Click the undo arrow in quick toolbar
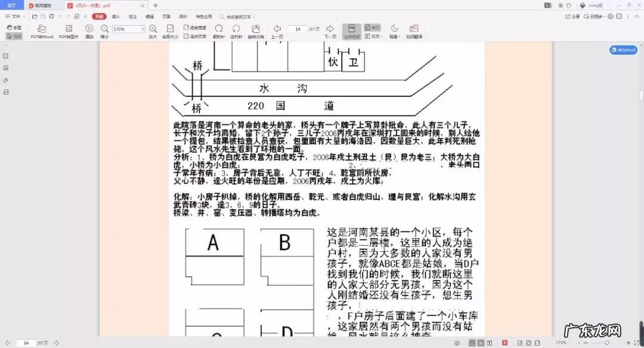This screenshot has width=644, height=348. pos(60,17)
